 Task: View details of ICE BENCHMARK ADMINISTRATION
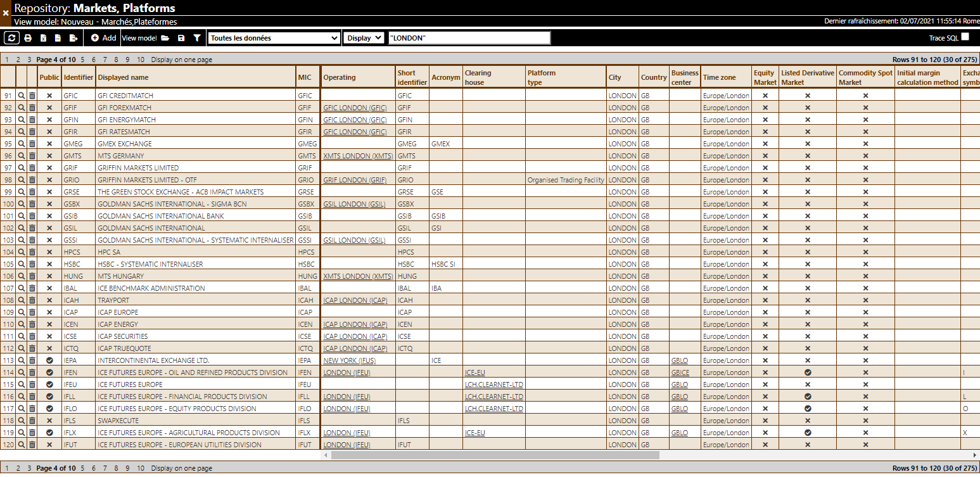coord(22,288)
